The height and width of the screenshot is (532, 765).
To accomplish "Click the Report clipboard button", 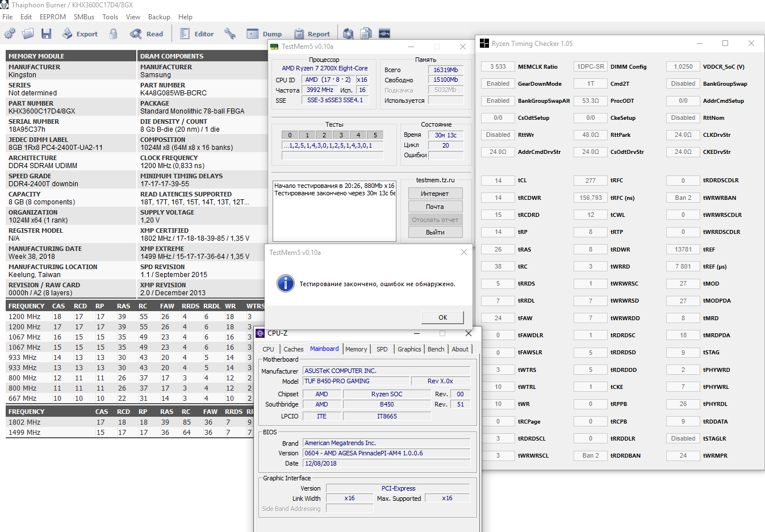I will coord(312,34).
